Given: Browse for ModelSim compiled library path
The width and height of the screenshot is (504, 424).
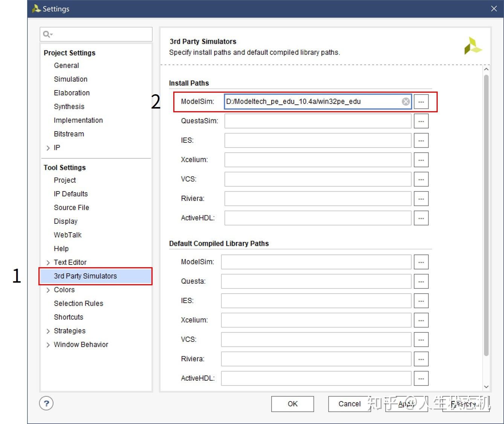Looking at the screenshot, I should click(421, 262).
